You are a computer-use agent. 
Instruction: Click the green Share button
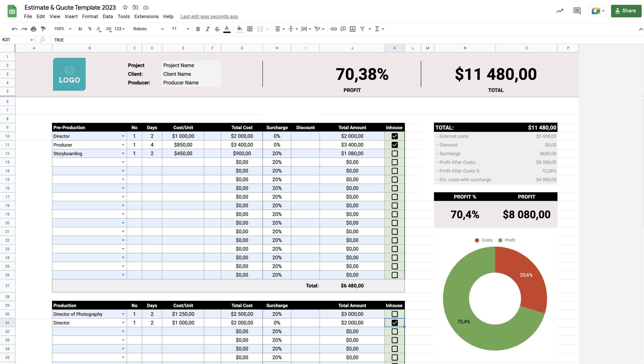(626, 11)
